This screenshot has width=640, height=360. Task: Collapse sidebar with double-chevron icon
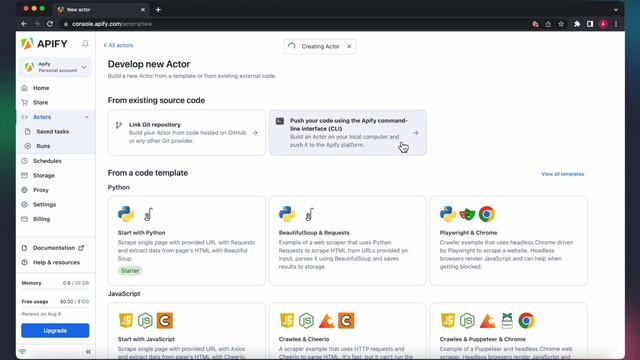point(88,351)
